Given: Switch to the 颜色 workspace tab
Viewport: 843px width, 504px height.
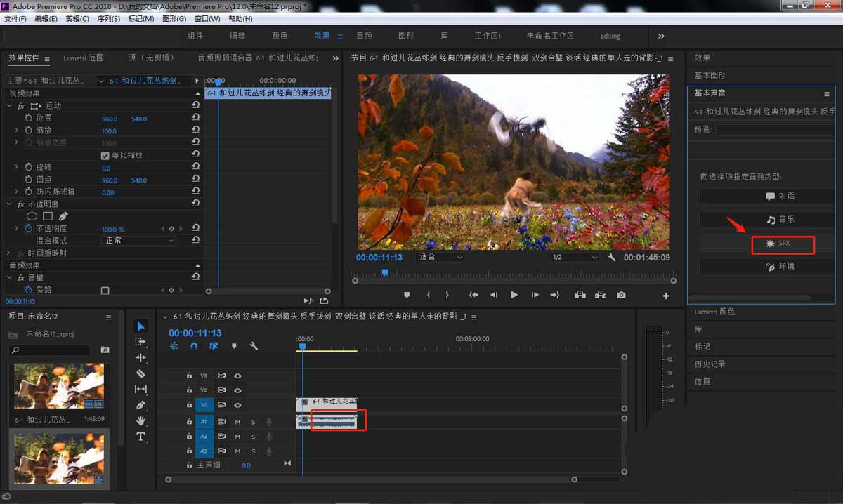Looking at the screenshot, I should [280, 36].
